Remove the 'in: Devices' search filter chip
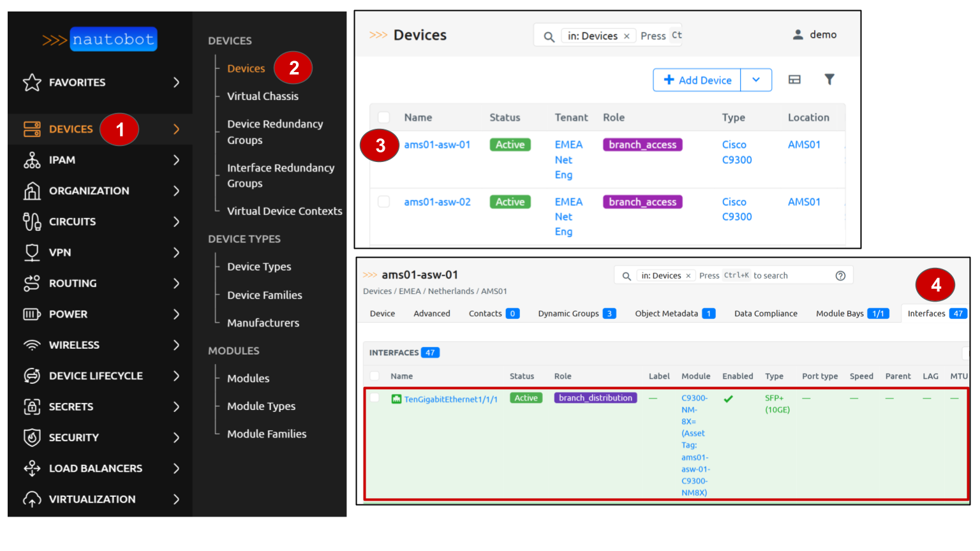Image resolution: width=980 pixels, height=551 pixels. click(627, 36)
